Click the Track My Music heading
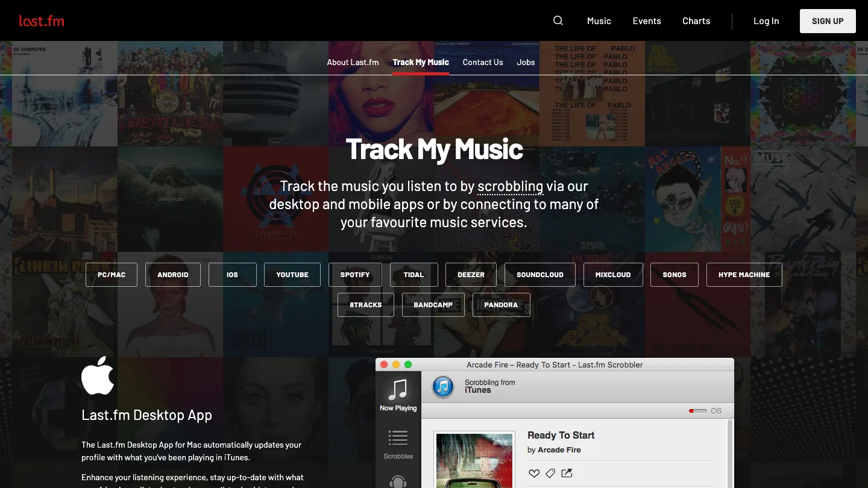Image resolution: width=868 pixels, height=488 pixels. [x=434, y=149]
